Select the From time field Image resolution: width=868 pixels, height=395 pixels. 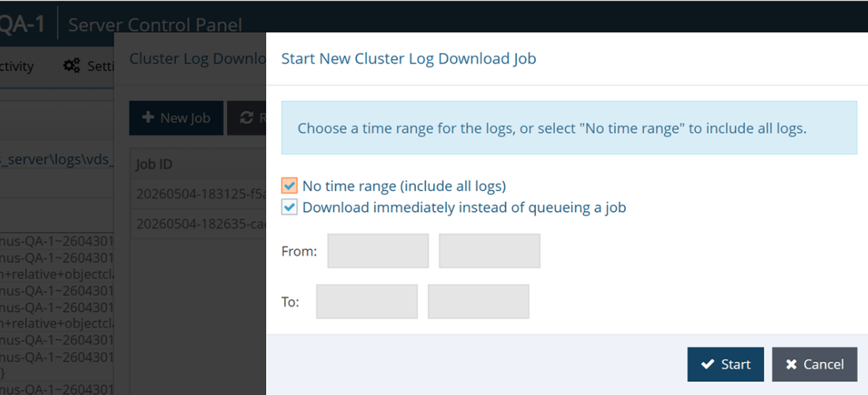pyautogui.click(x=489, y=251)
